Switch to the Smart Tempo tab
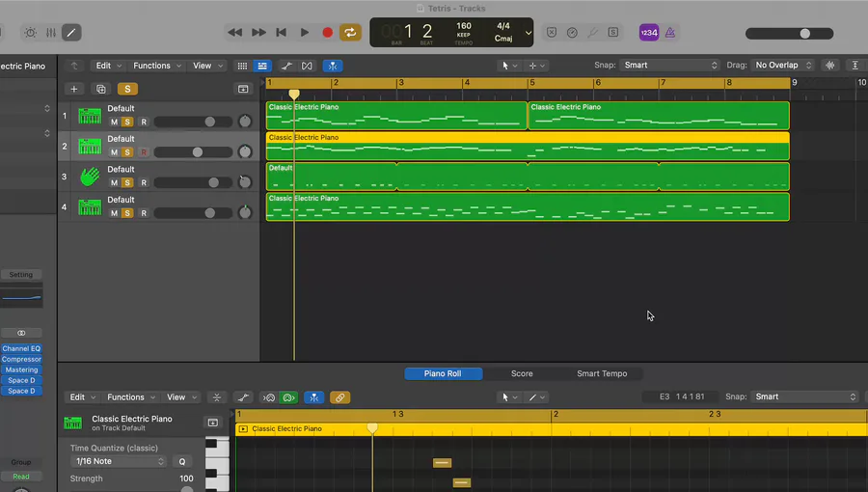 pyautogui.click(x=602, y=373)
